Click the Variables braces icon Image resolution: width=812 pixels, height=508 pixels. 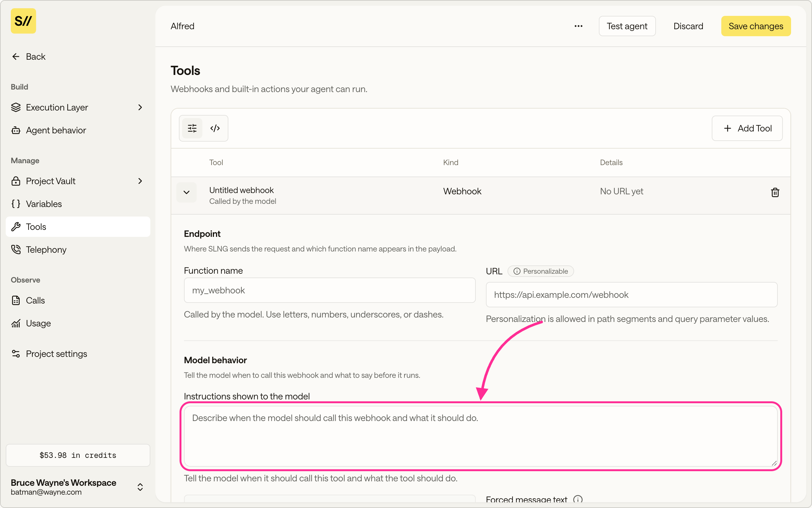coord(16,204)
